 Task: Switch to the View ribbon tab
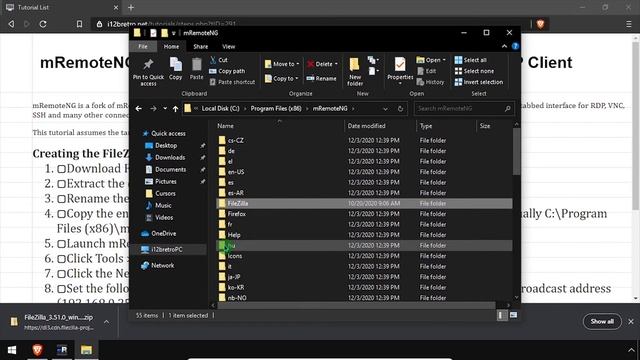pos(229,47)
